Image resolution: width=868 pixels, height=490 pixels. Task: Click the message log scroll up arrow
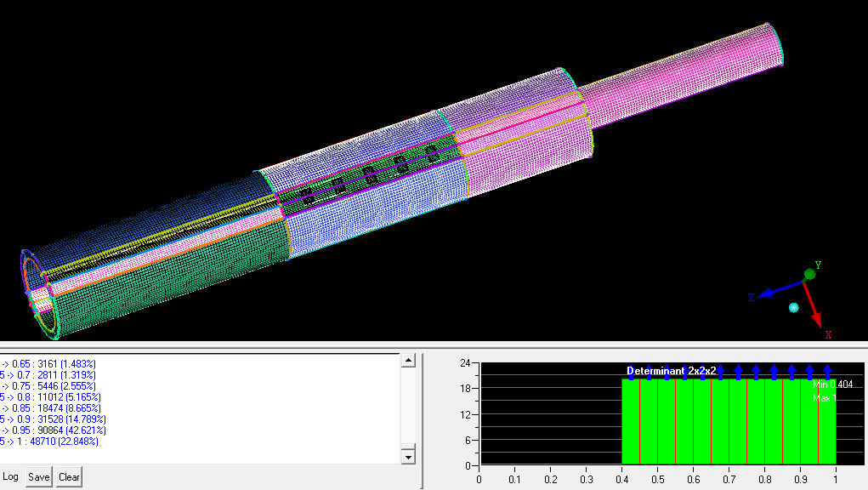coord(408,361)
